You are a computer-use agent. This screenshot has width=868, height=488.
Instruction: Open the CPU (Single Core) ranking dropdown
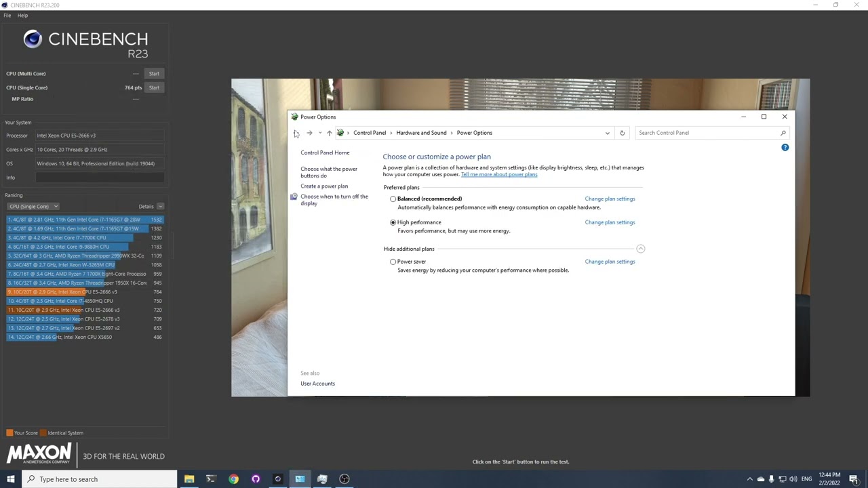[33, 206]
